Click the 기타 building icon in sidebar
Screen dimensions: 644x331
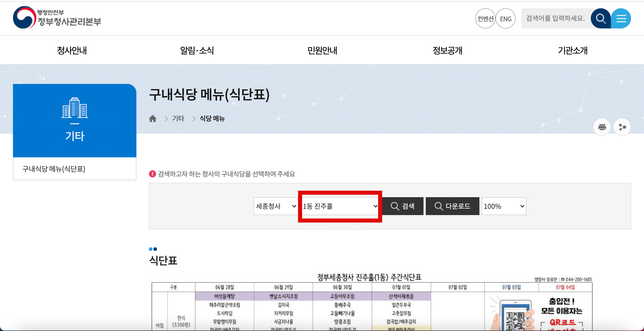(74, 108)
